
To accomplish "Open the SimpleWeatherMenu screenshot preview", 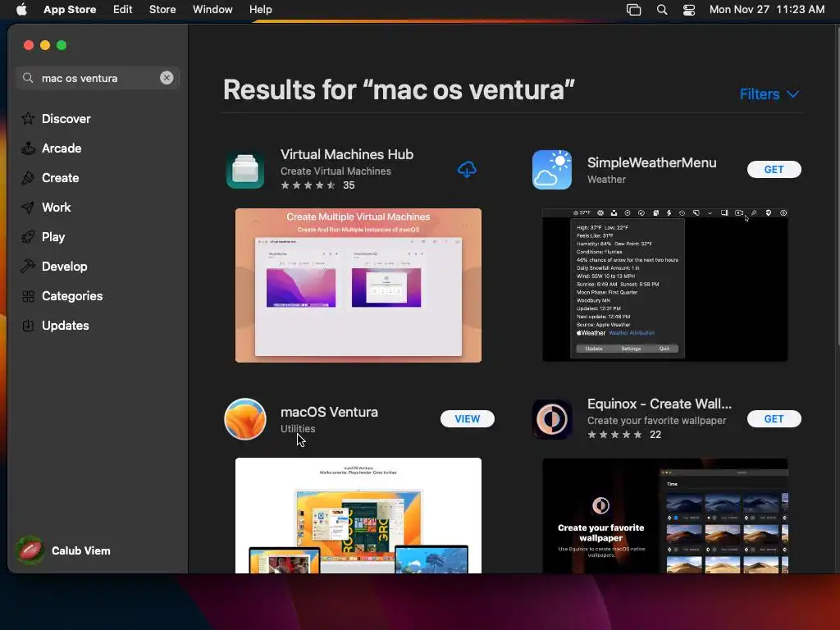I will click(x=664, y=285).
